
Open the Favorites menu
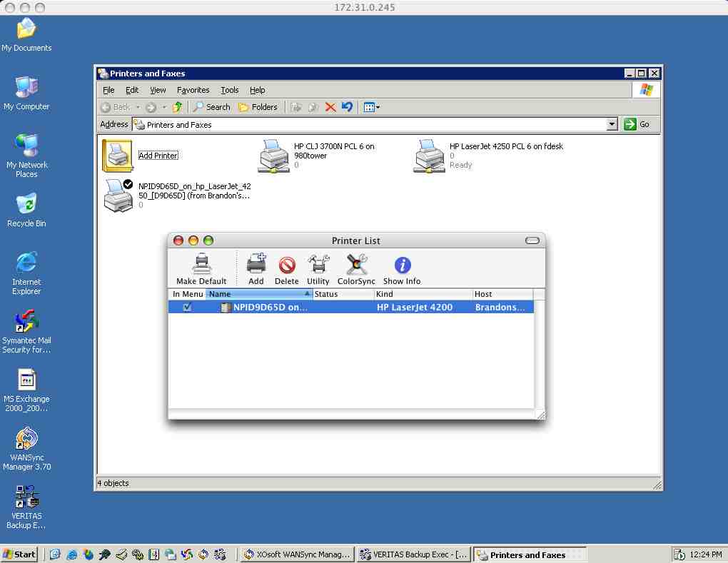click(193, 90)
